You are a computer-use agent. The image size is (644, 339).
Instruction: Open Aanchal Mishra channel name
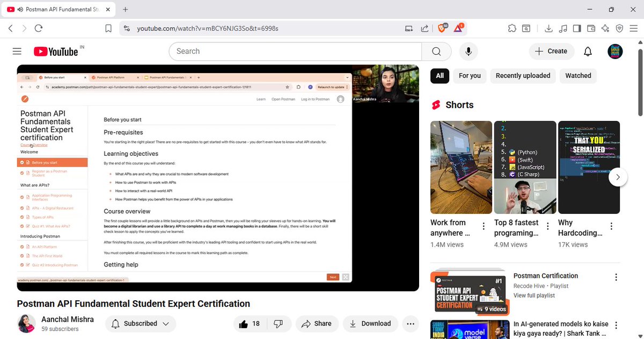pos(68,319)
